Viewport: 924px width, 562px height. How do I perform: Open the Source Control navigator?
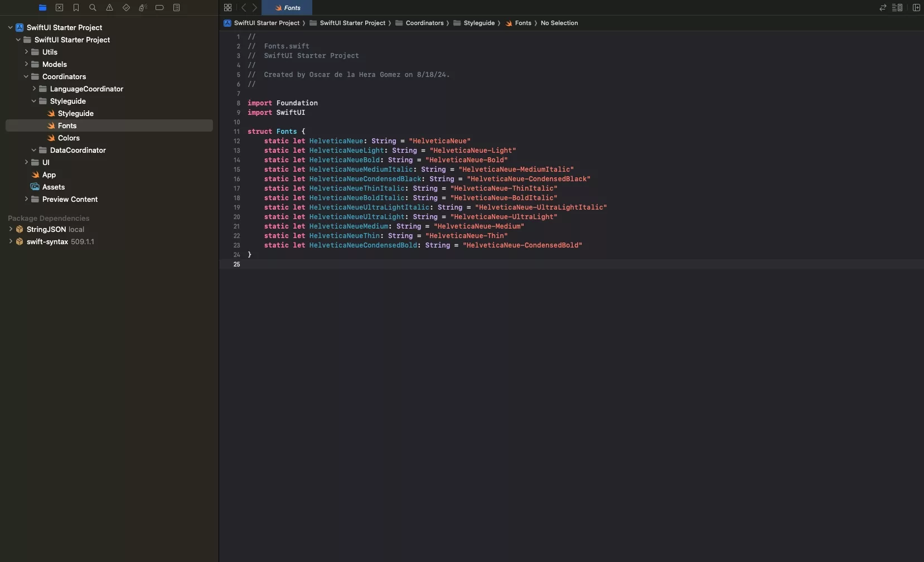pyautogui.click(x=59, y=8)
